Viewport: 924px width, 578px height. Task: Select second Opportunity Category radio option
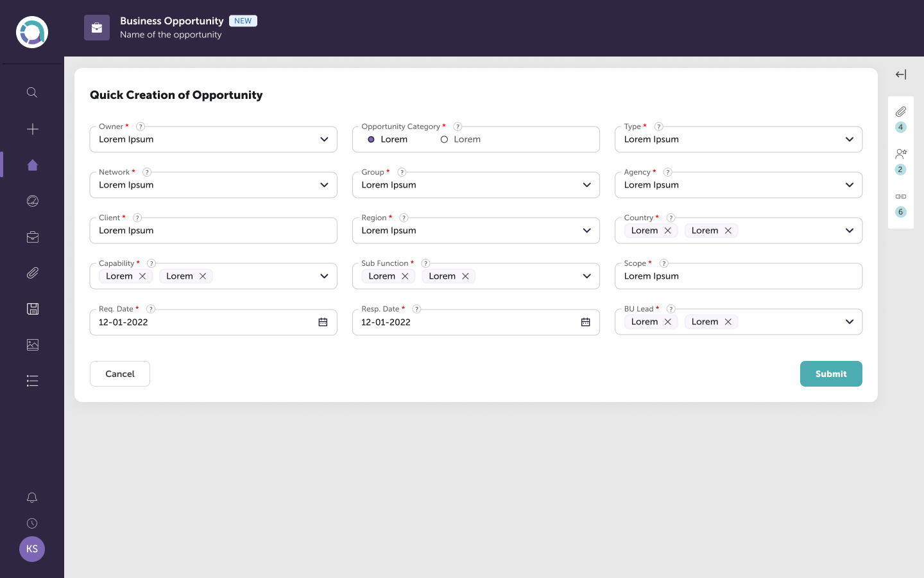(x=444, y=139)
